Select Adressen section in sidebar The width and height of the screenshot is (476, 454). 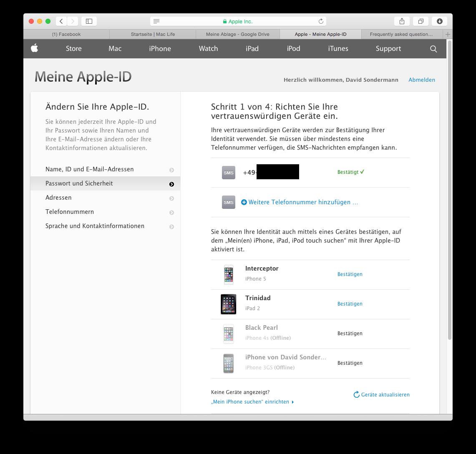click(x=106, y=198)
